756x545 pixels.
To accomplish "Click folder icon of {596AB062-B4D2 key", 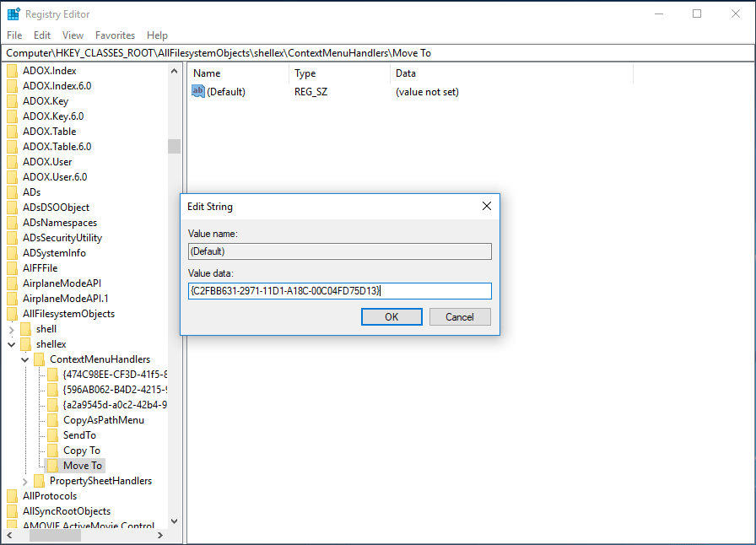I will tap(53, 390).
